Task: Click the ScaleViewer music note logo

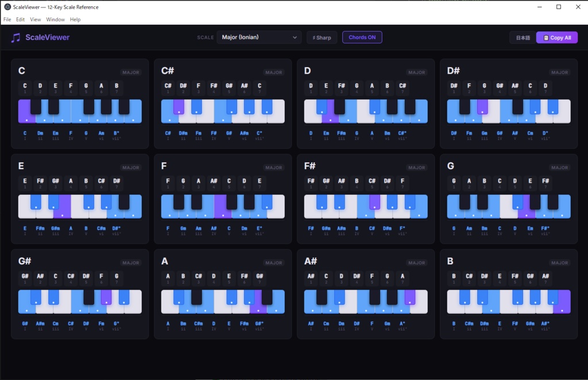Action: pyautogui.click(x=16, y=37)
